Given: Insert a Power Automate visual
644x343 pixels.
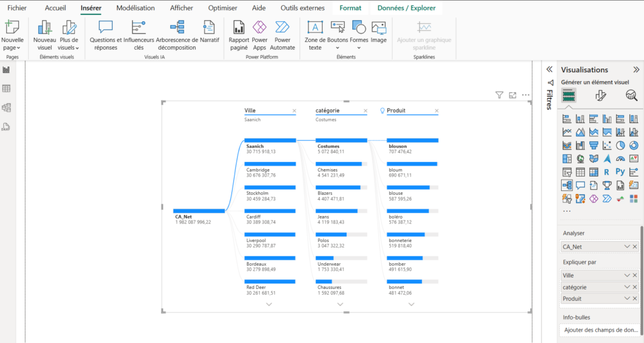Looking at the screenshot, I should 282,35.
